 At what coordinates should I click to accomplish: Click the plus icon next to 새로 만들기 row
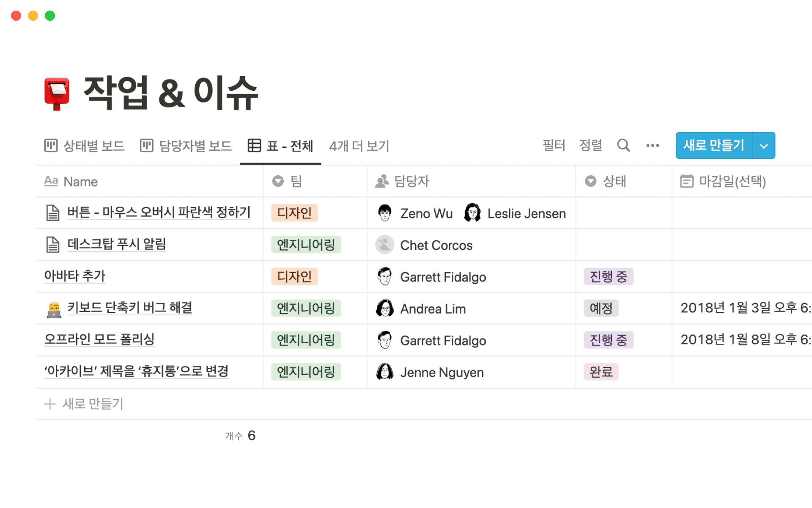(x=50, y=404)
